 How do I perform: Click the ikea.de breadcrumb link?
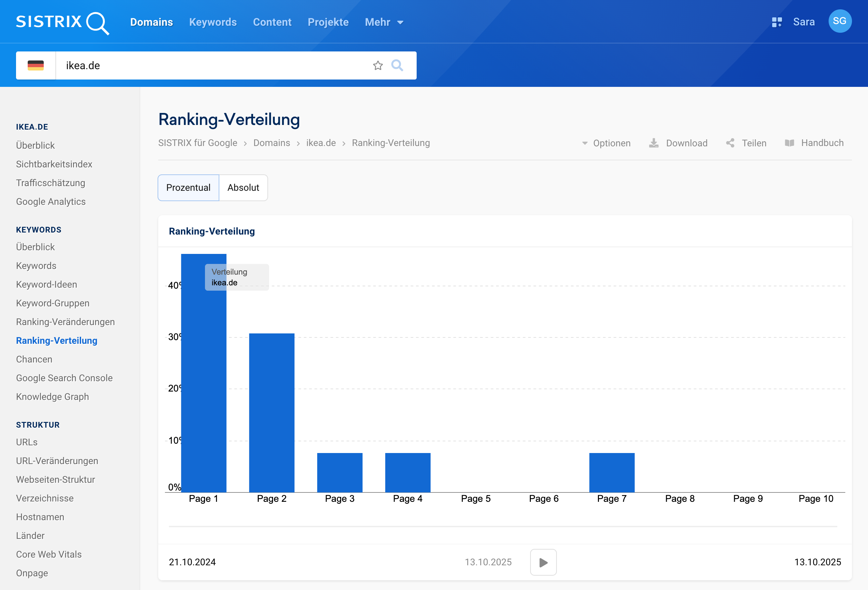point(320,143)
